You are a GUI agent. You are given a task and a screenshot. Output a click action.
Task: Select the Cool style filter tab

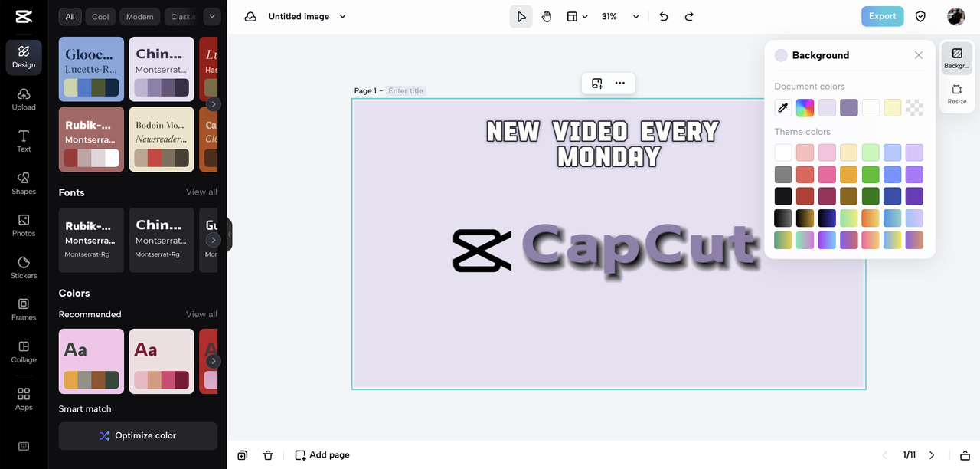coord(100,16)
